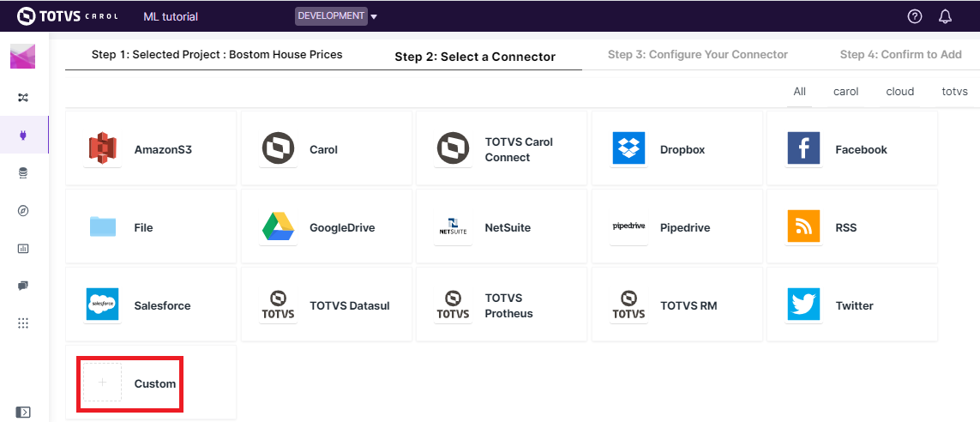
Task: Select the TOTVS RM label
Action: [x=688, y=305]
